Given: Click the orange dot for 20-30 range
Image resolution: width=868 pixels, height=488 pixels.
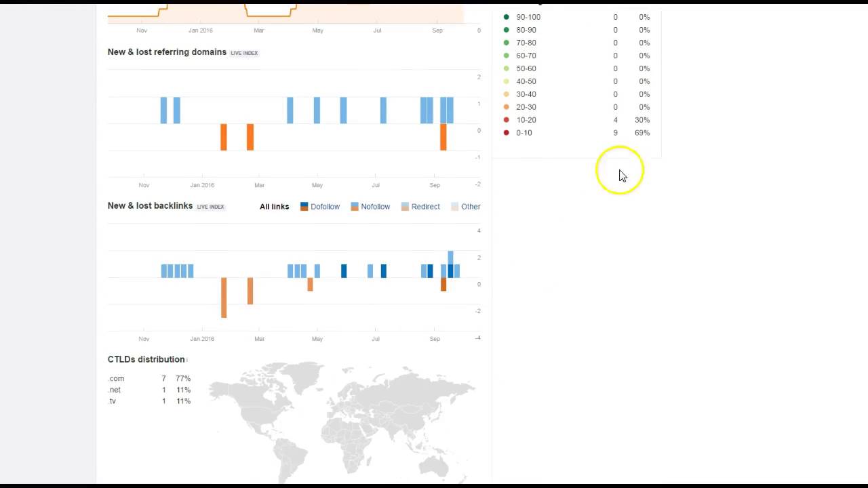Looking at the screenshot, I should coord(506,107).
